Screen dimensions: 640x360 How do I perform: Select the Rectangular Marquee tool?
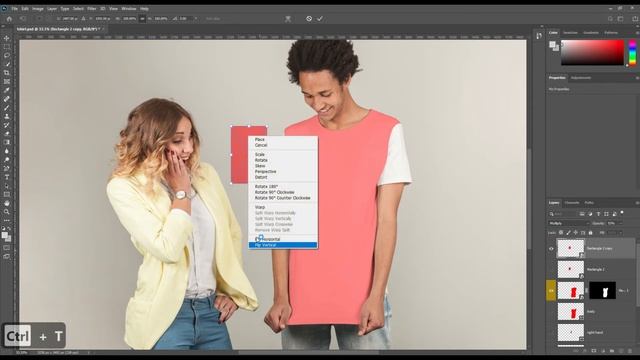pos(7,47)
